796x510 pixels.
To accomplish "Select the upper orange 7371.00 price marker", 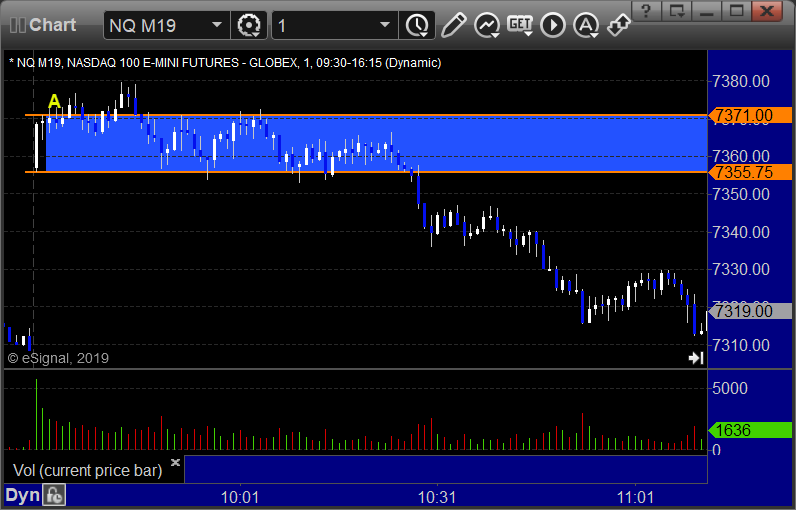I will pyautogui.click(x=750, y=115).
